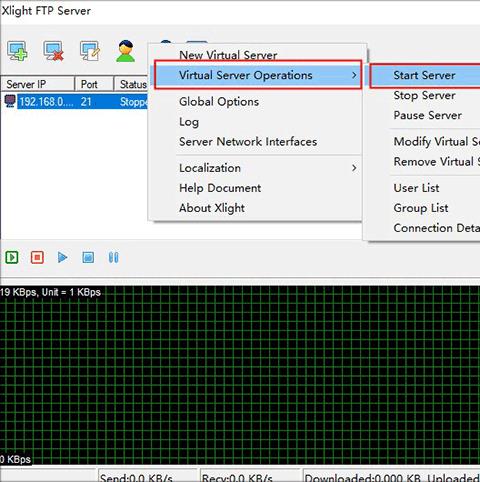Click the Port column header

tap(94, 84)
